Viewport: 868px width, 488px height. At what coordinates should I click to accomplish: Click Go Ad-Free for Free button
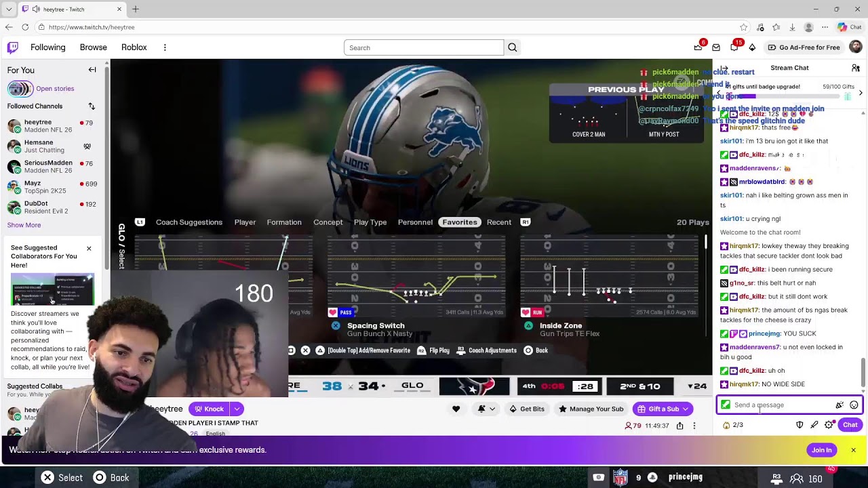point(804,47)
